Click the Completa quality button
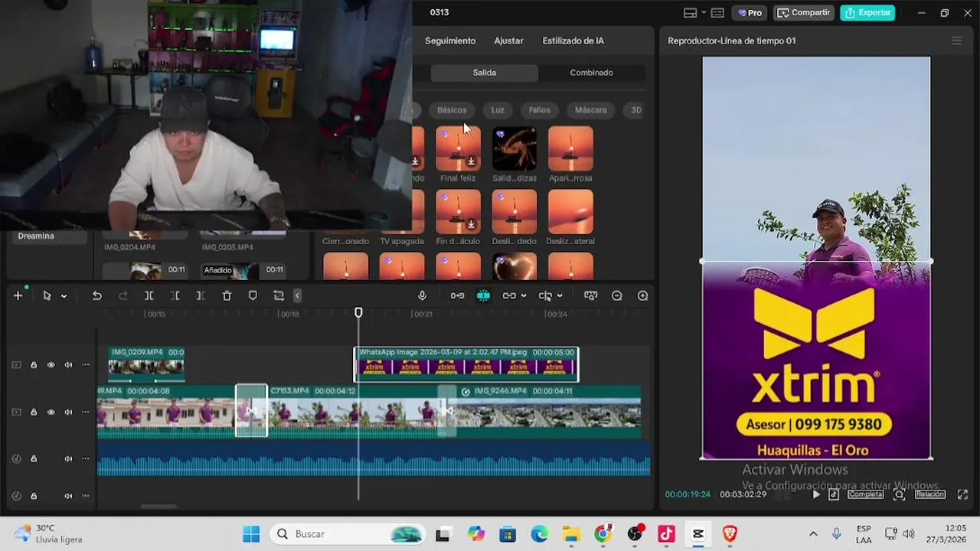 [865, 494]
